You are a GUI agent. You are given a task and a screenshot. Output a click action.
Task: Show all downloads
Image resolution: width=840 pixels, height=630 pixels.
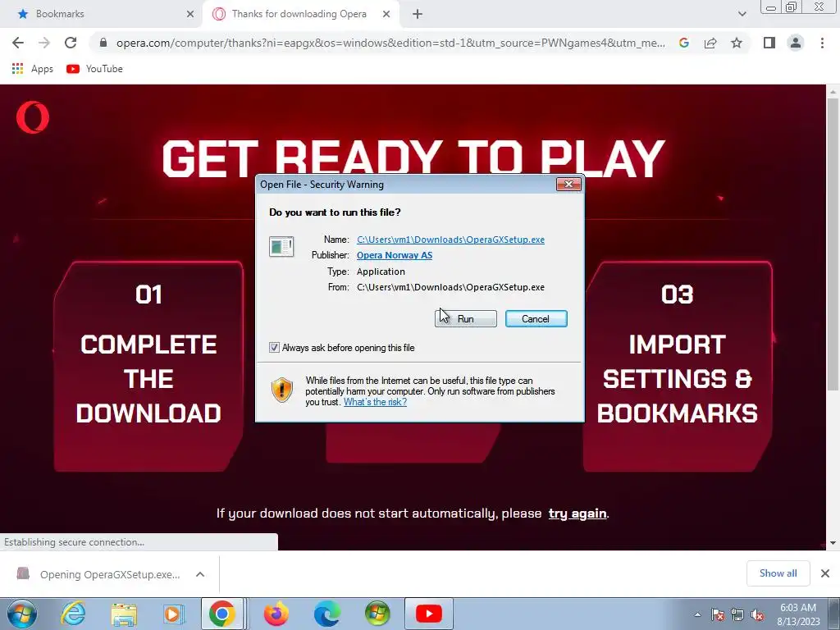click(778, 573)
